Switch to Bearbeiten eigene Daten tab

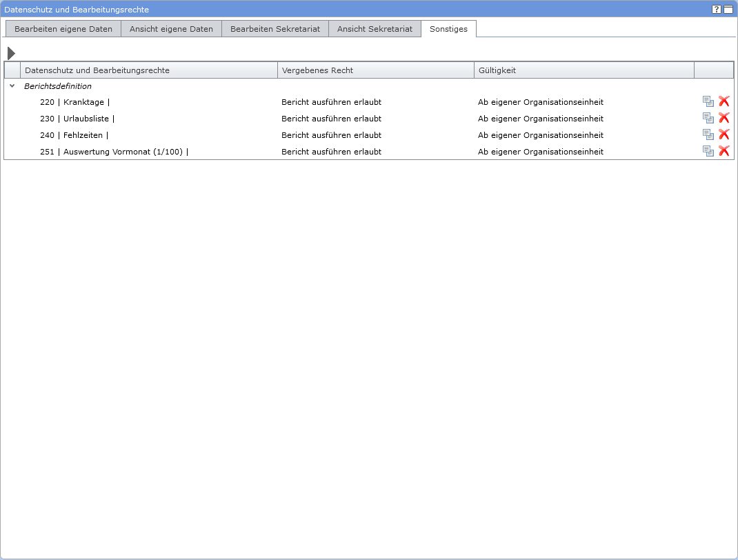63,29
